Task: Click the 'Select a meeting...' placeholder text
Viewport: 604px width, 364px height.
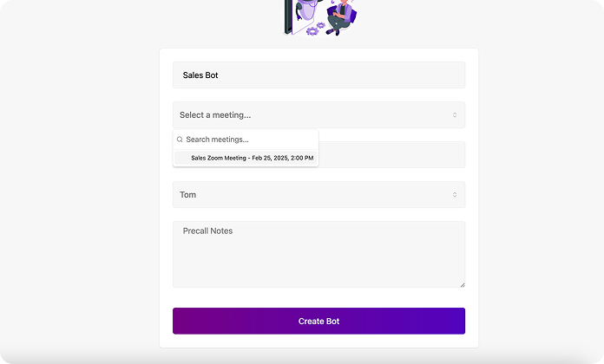Action: [215, 114]
